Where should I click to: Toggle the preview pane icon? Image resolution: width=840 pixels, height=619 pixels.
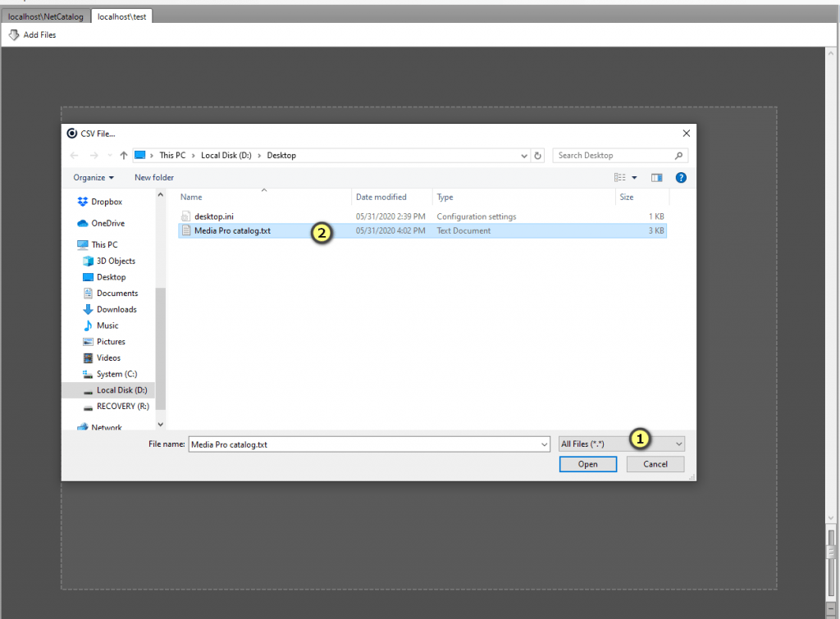coord(657,177)
